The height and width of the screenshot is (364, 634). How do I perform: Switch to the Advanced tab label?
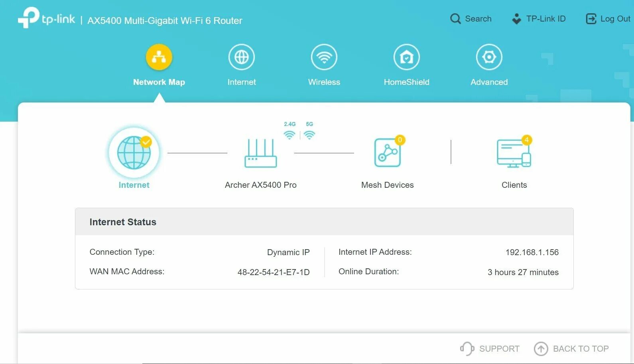(489, 82)
